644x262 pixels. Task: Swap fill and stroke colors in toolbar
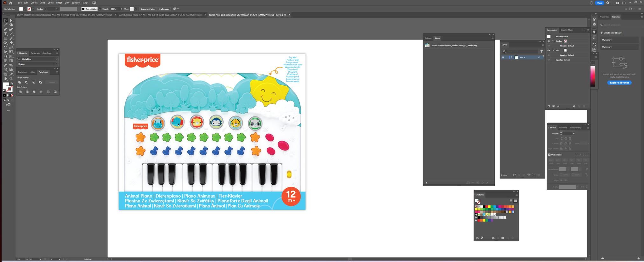12,84
